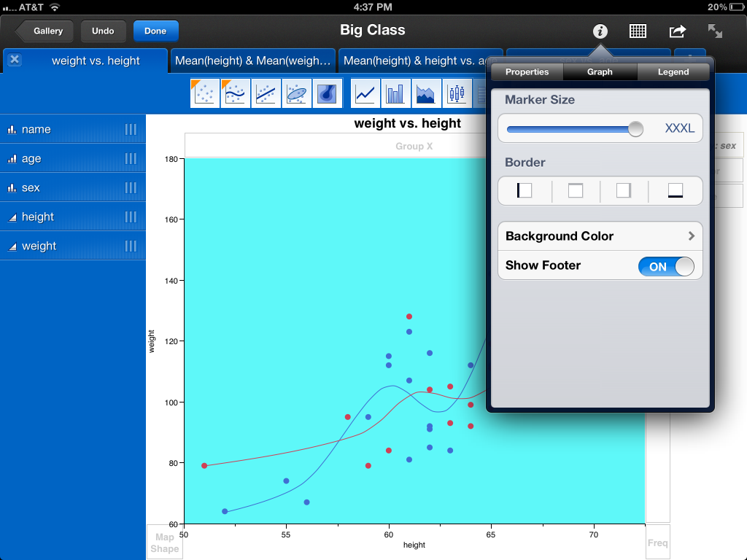Select the name column in variable list
Screen dimensions: 747x560
coord(73,130)
